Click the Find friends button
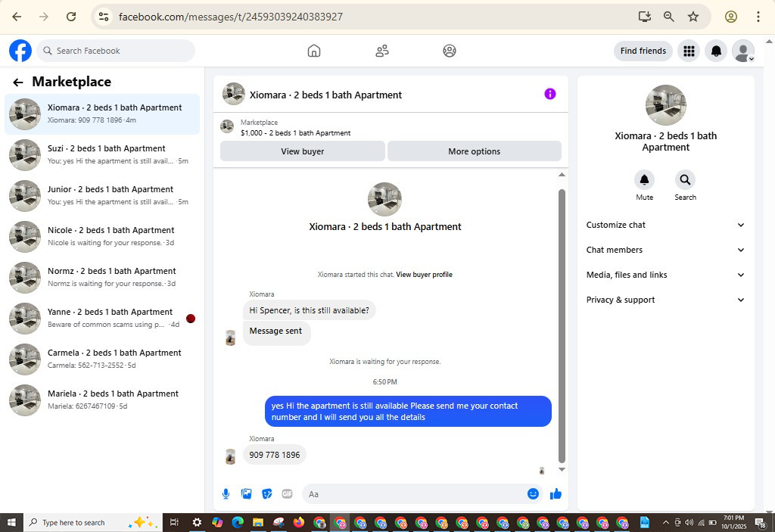 click(x=643, y=51)
